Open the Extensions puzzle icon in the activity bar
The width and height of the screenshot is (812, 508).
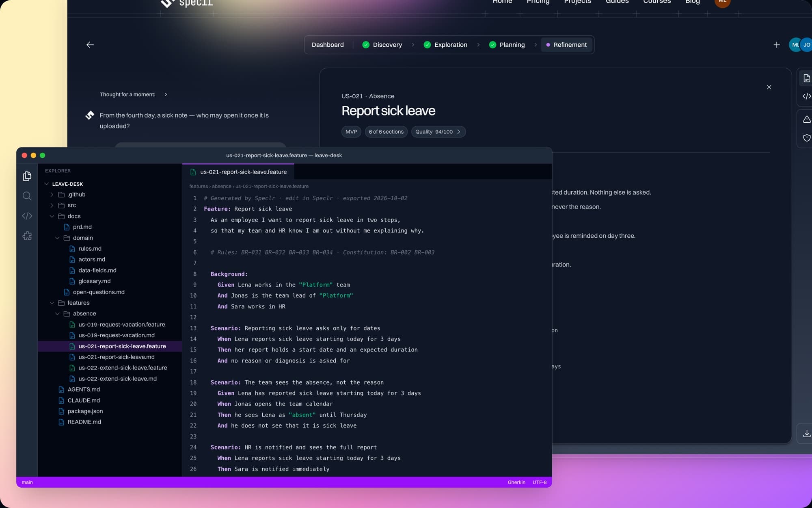(x=27, y=236)
